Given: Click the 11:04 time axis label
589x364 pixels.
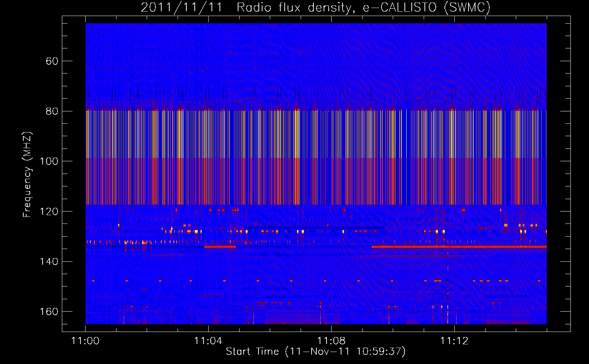Looking at the screenshot, I should (208, 341).
